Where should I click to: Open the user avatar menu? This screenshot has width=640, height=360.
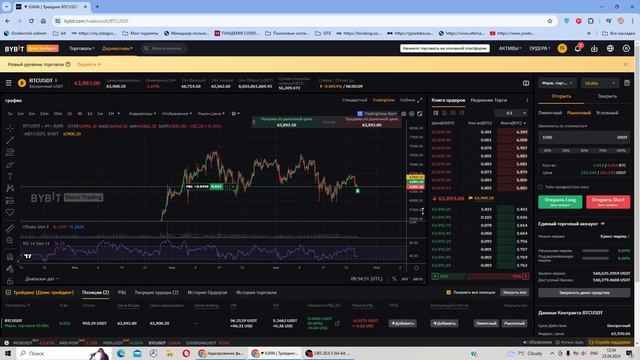[x=562, y=49]
